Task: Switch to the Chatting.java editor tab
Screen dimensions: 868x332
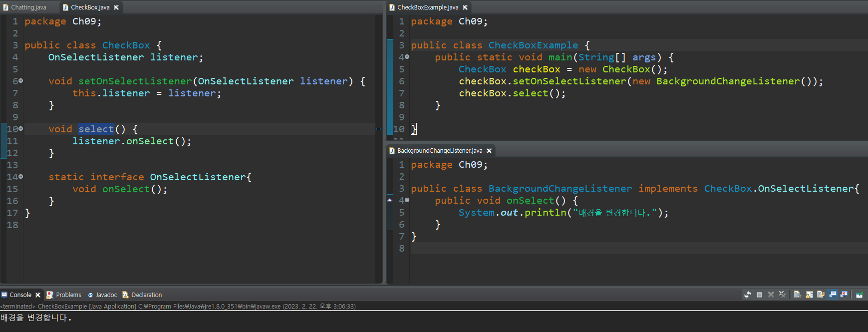Action: pyautogui.click(x=28, y=7)
